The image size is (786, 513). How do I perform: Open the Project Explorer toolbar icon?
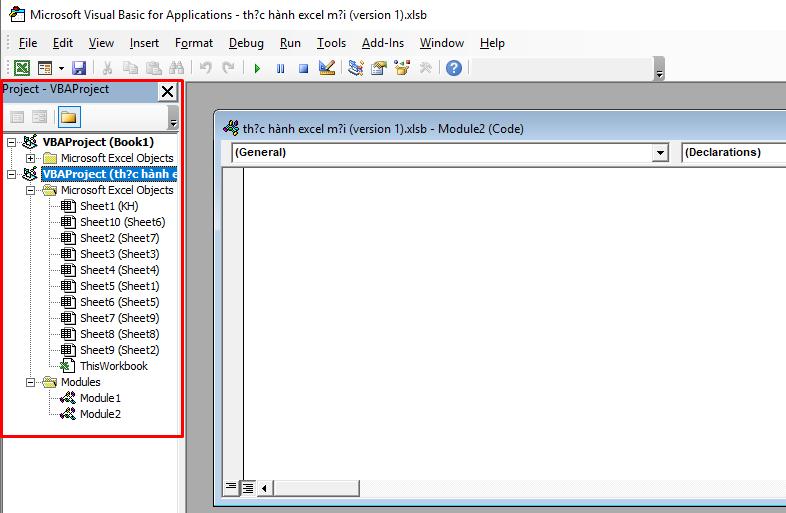[355, 68]
